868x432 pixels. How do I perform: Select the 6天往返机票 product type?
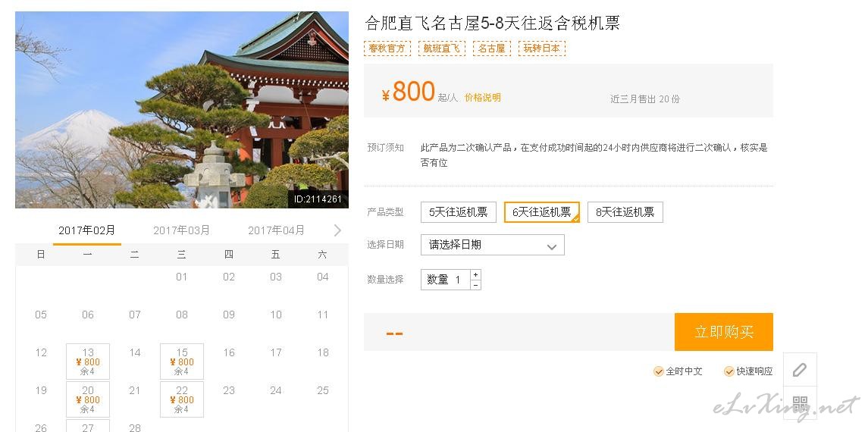541,212
